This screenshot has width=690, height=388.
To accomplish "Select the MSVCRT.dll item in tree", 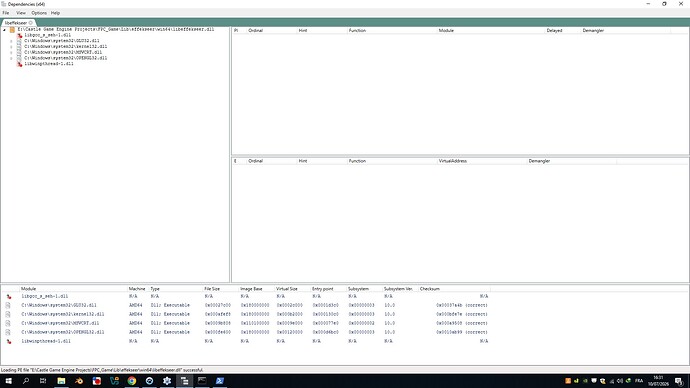I will coord(63,52).
